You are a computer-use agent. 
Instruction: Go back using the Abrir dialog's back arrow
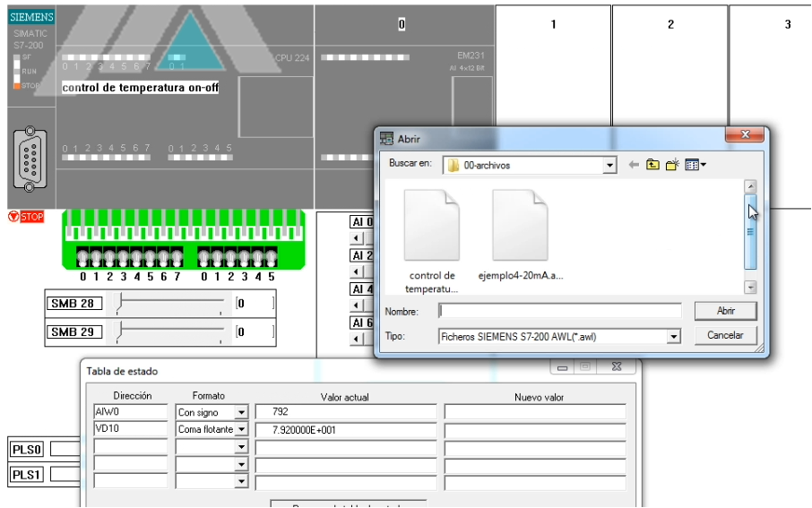click(634, 165)
